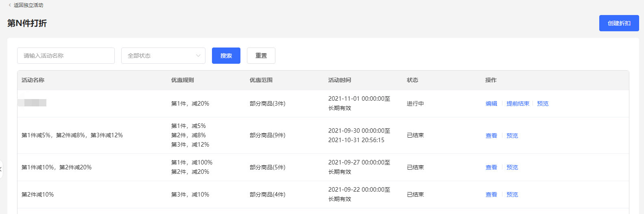Expand the collapsed left sidebar handle
The image size is (644, 214).
pyautogui.click(x=1, y=169)
